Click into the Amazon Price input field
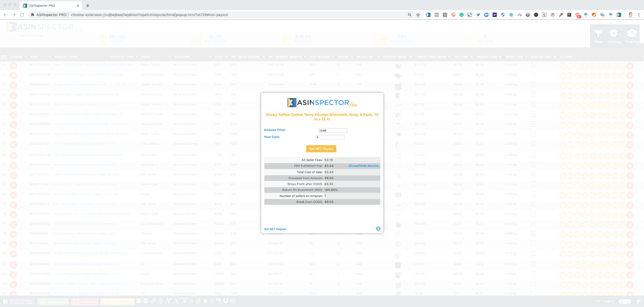 pos(332,131)
